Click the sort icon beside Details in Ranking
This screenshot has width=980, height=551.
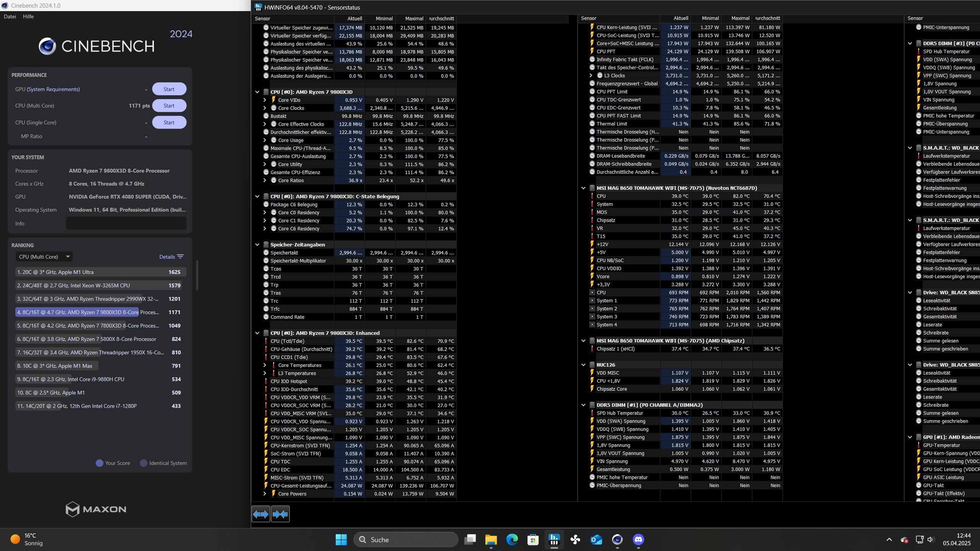(x=180, y=256)
